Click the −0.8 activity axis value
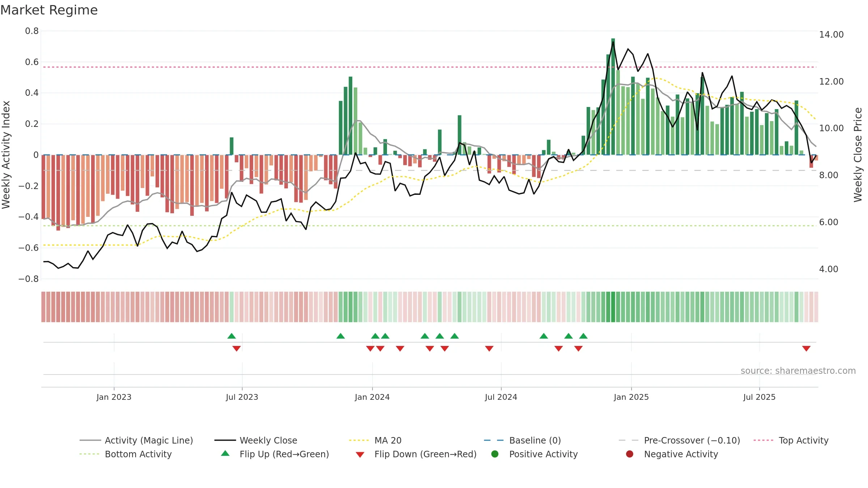868x488 pixels. [x=29, y=279]
